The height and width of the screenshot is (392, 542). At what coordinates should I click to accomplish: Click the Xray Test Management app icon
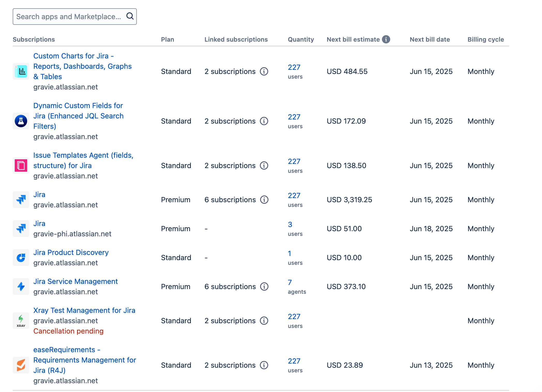pos(21,321)
